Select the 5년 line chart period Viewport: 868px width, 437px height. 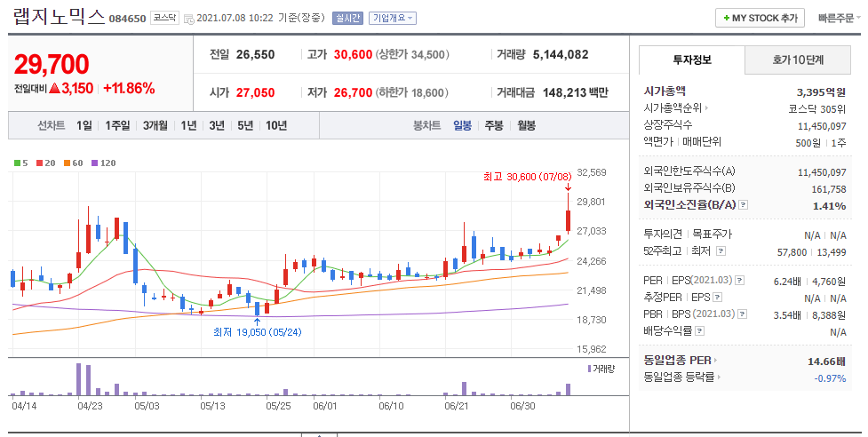coord(245,125)
